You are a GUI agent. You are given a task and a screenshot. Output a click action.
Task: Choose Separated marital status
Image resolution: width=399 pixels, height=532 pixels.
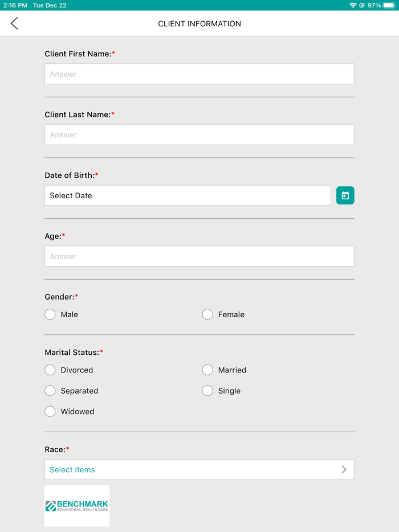click(x=50, y=391)
